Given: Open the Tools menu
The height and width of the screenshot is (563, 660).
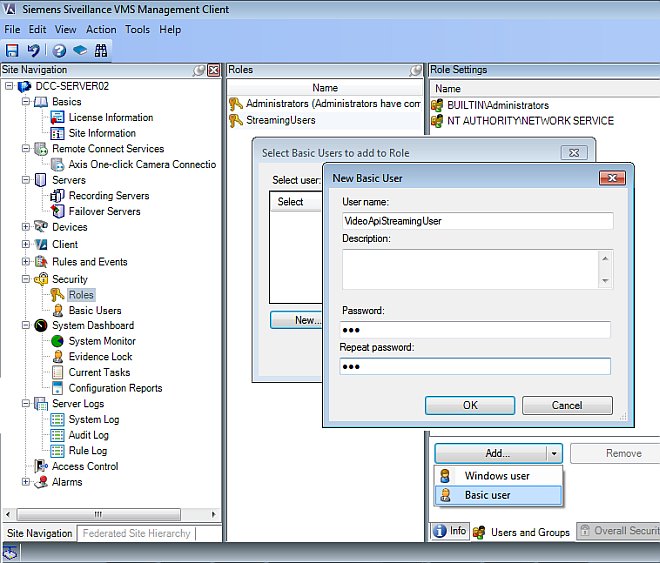Looking at the screenshot, I should click(137, 29).
